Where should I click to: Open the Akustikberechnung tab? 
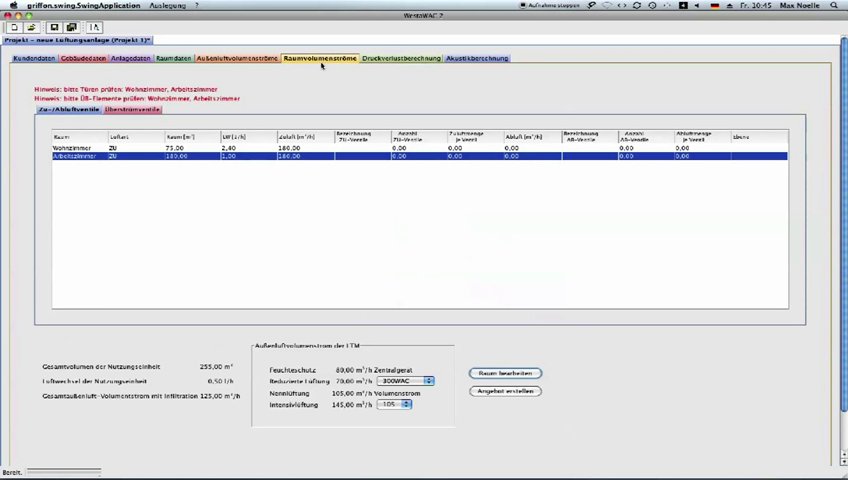(x=477, y=58)
